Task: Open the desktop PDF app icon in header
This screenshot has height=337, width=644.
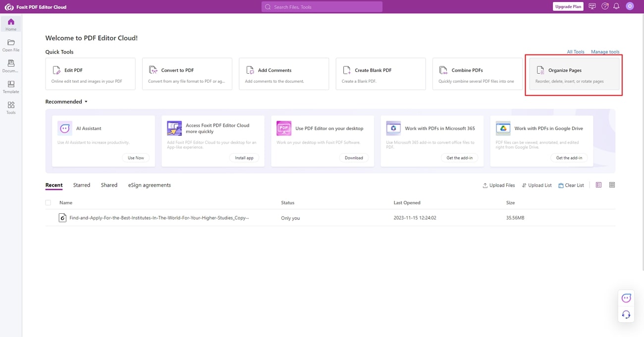Action: (592, 6)
